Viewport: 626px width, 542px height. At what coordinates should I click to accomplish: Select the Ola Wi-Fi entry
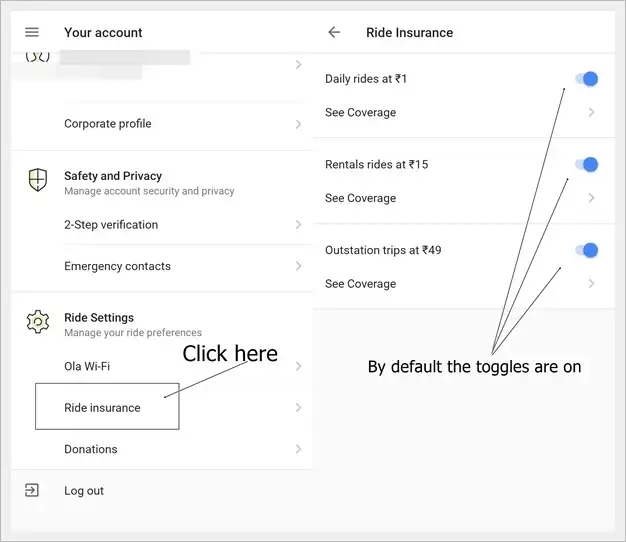[x=162, y=366]
